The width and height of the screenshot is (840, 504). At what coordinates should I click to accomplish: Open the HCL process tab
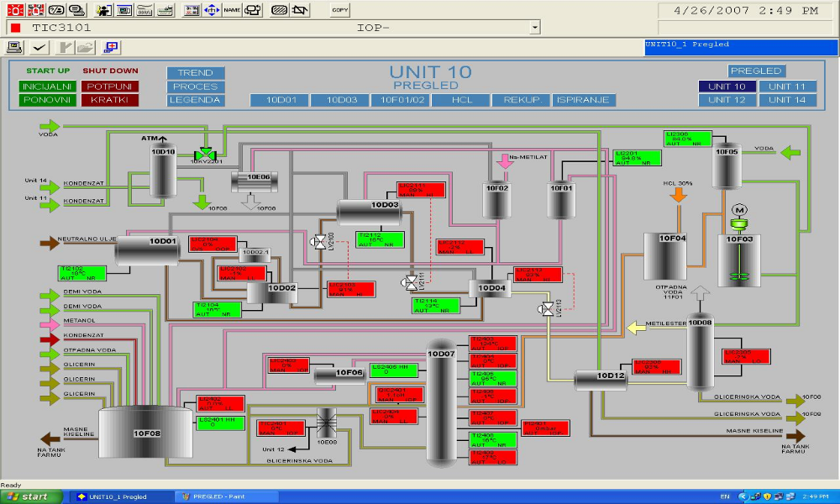(x=461, y=100)
